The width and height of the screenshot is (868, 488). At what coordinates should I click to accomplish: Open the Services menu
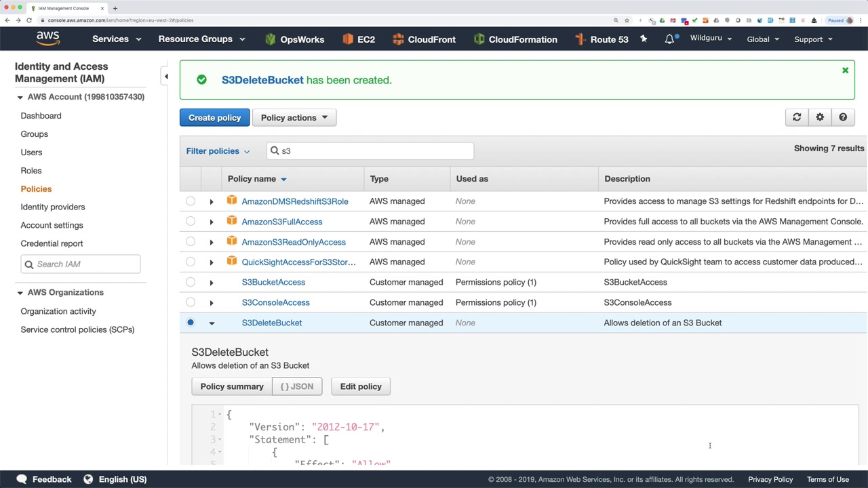pyautogui.click(x=117, y=39)
